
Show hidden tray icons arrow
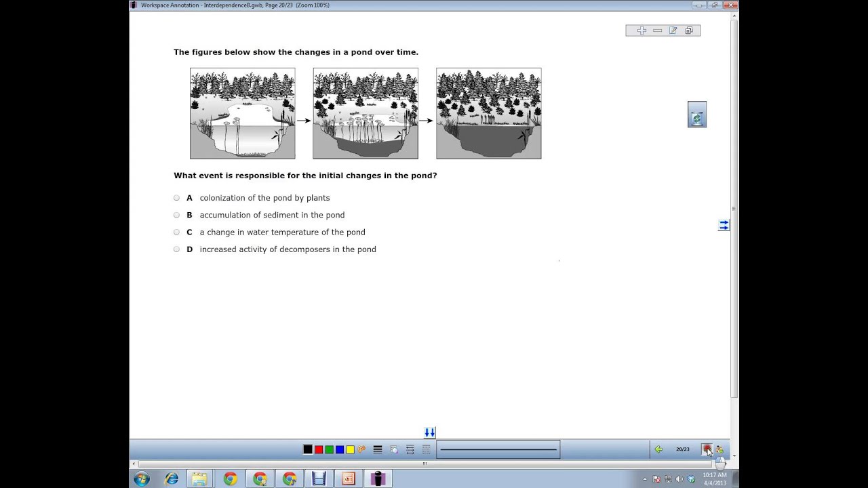[x=645, y=479]
